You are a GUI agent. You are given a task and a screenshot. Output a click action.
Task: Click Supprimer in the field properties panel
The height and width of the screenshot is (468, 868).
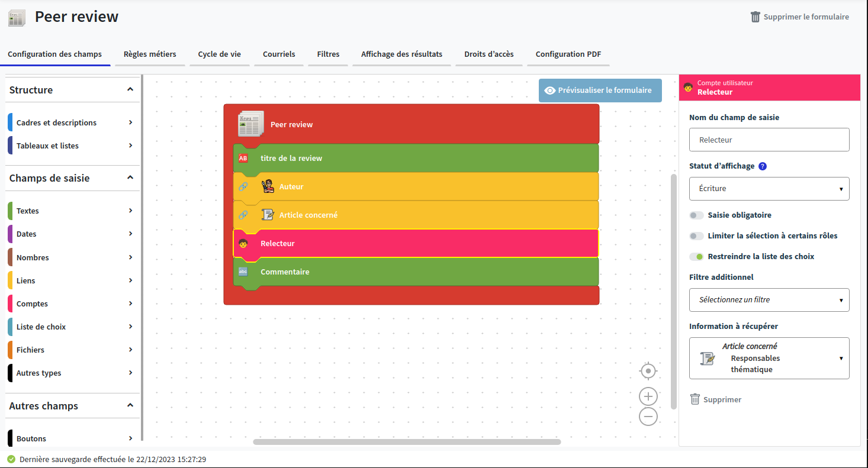716,400
